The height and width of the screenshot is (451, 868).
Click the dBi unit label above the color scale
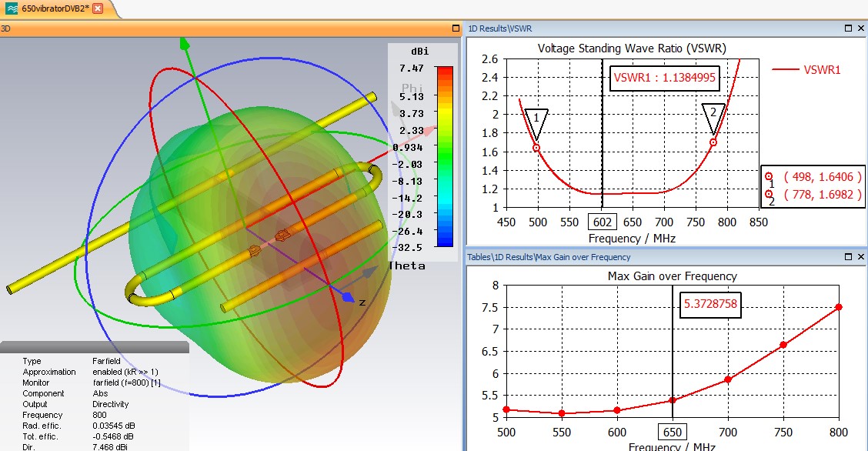click(x=419, y=51)
